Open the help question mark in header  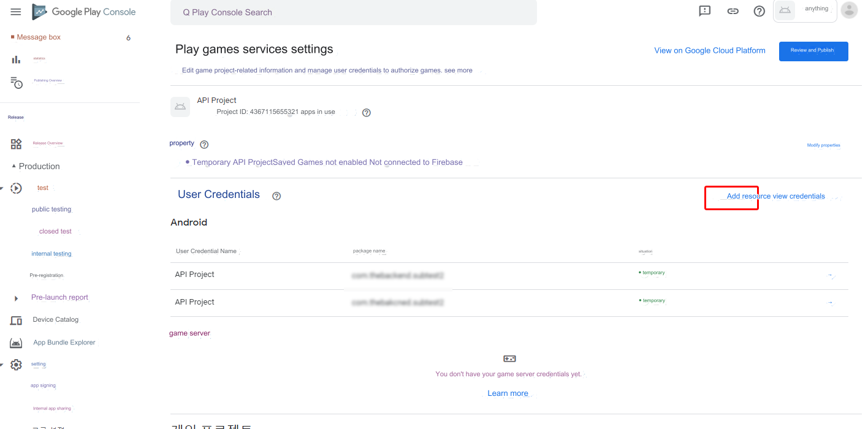[x=759, y=11]
